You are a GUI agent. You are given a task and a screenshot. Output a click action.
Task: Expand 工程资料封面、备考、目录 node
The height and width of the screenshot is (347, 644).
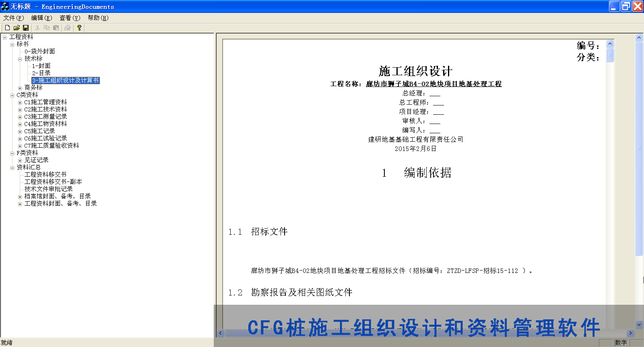[x=20, y=204]
